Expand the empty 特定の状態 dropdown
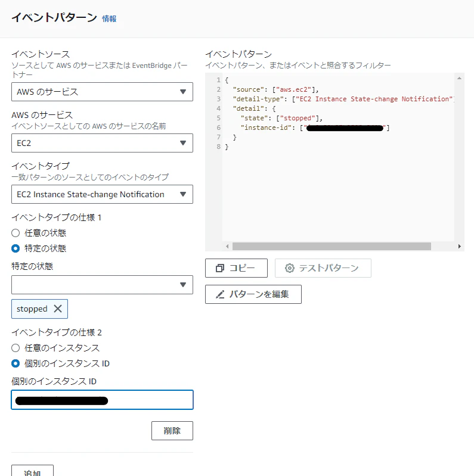Image resolution: width=474 pixels, height=476 pixels. [x=102, y=285]
